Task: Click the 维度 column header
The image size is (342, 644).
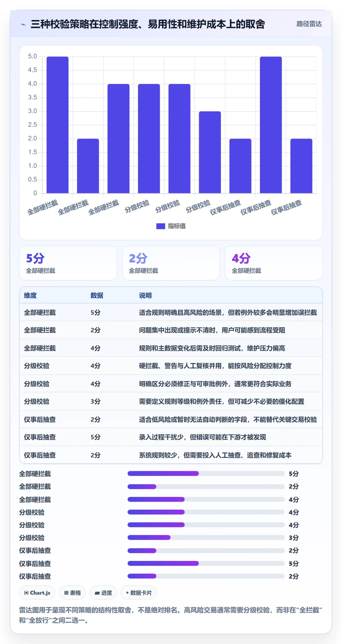Action: coord(30,295)
